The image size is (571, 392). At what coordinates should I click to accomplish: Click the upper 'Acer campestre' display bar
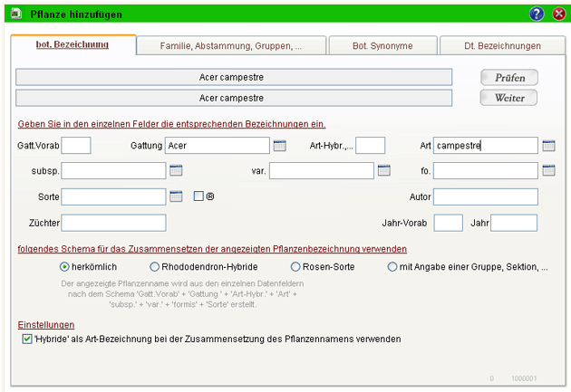(234, 77)
